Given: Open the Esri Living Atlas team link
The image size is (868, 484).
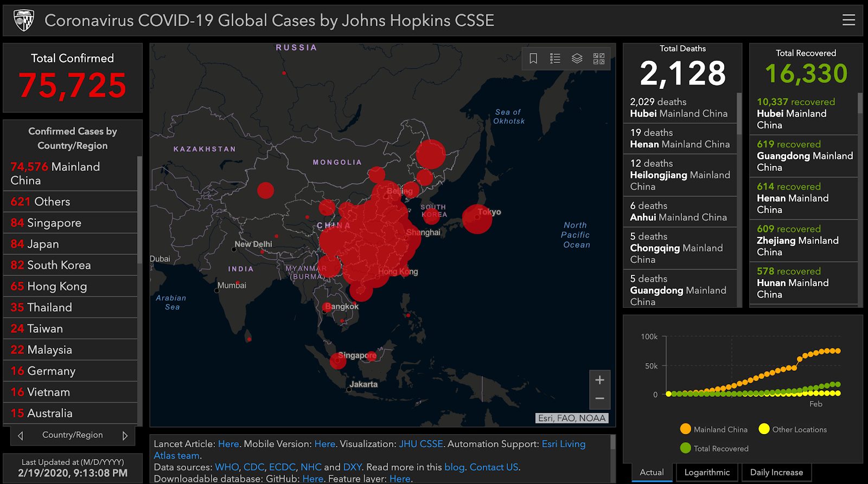Looking at the screenshot, I should [x=564, y=444].
